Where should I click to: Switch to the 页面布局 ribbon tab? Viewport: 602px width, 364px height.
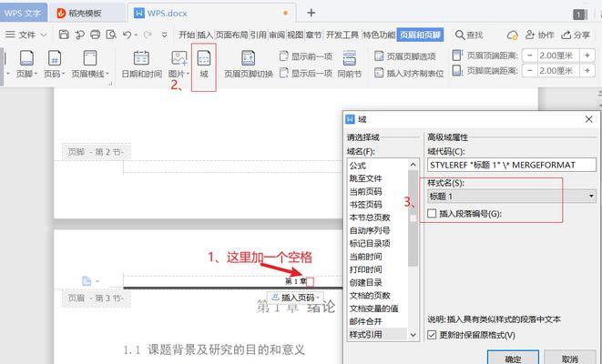click(231, 35)
